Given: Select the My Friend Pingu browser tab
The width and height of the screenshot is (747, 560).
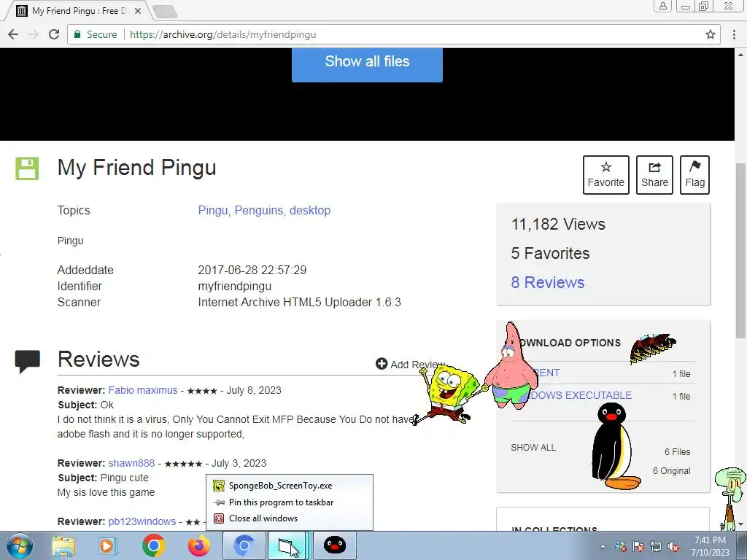Looking at the screenshot, I should coord(79,10).
